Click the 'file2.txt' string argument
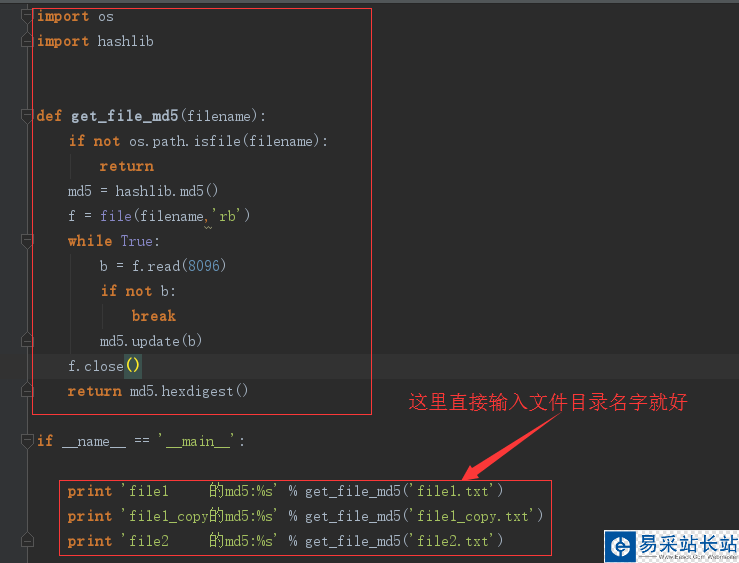739x563 pixels. (x=455, y=541)
